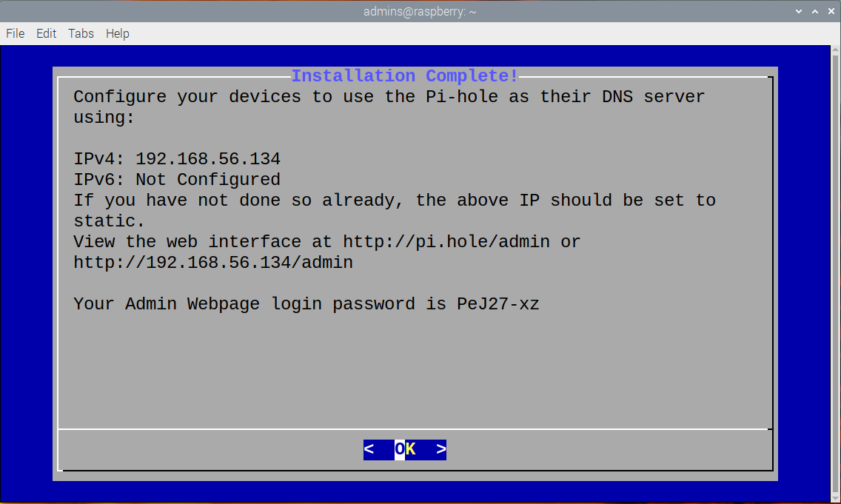The image size is (841, 504).
Task: Open the Help menu
Action: click(x=118, y=34)
